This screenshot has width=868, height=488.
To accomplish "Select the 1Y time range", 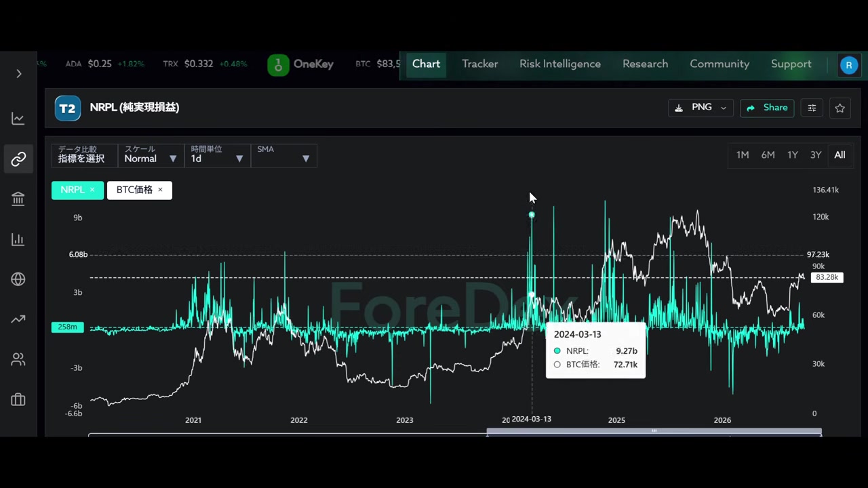I will [x=793, y=155].
